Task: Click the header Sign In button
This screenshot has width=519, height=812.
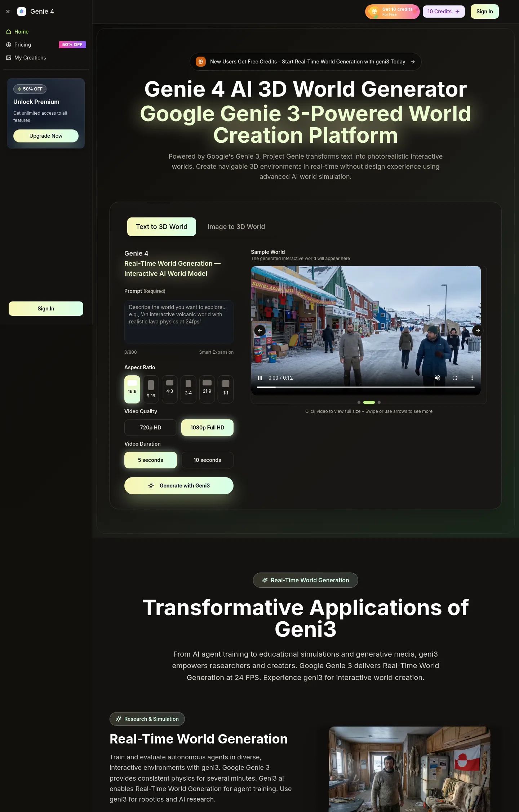Action: 484,12
